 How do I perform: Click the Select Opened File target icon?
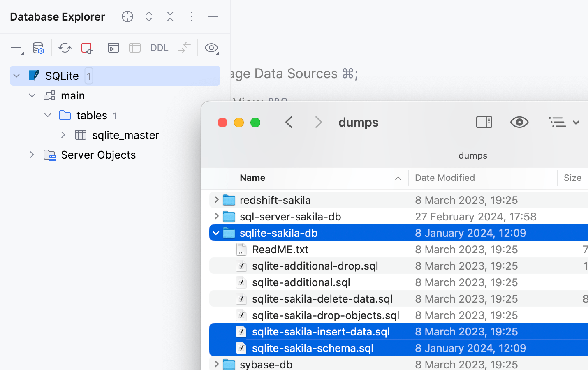pos(127,16)
